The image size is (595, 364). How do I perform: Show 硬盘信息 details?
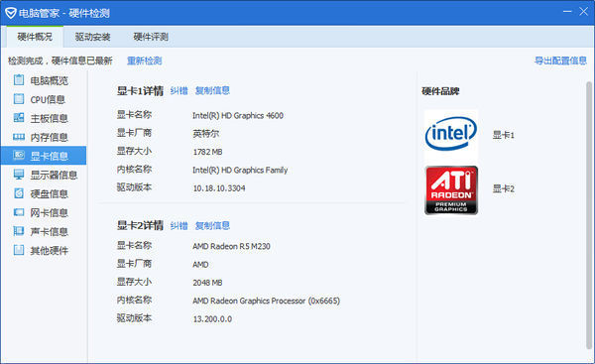tap(44, 193)
